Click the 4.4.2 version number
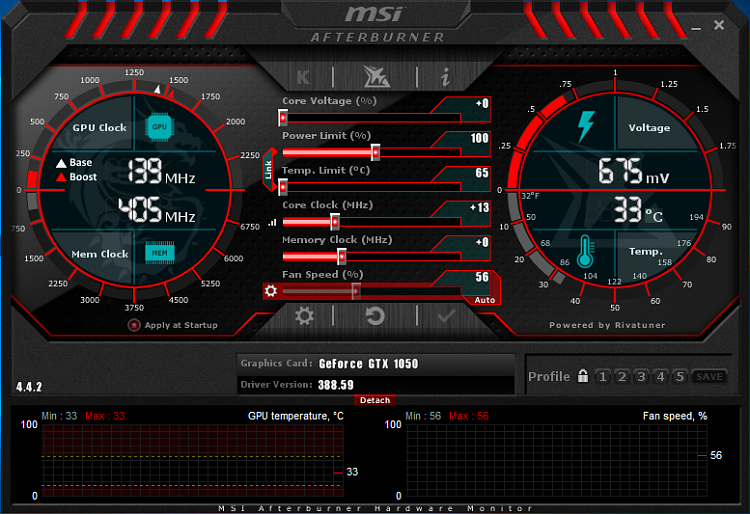 29,387
